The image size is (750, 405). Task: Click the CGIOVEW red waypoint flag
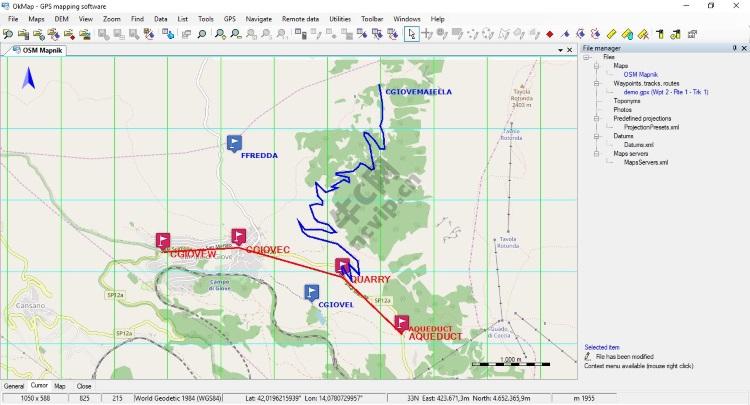click(x=163, y=241)
